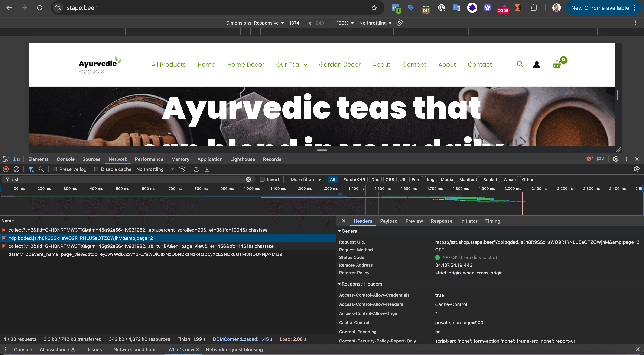Bookmark this page with the star icon
This screenshot has height=355, width=644.
point(374,8)
